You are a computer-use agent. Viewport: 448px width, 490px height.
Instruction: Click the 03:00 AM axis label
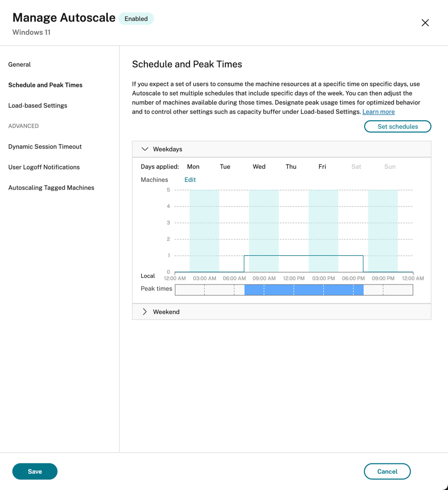pos(204,278)
